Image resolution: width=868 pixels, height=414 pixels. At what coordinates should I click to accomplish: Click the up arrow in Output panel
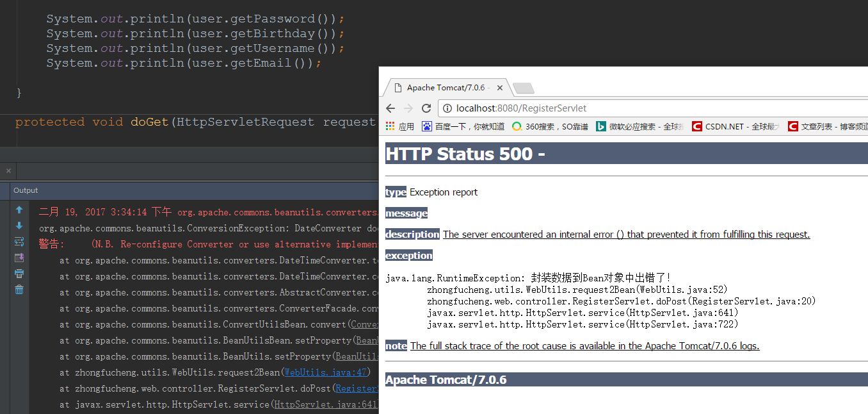click(x=19, y=210)
